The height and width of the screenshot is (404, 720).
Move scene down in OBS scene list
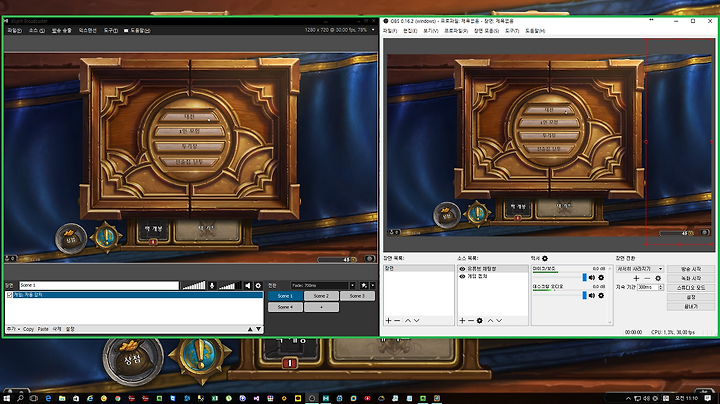416,320
